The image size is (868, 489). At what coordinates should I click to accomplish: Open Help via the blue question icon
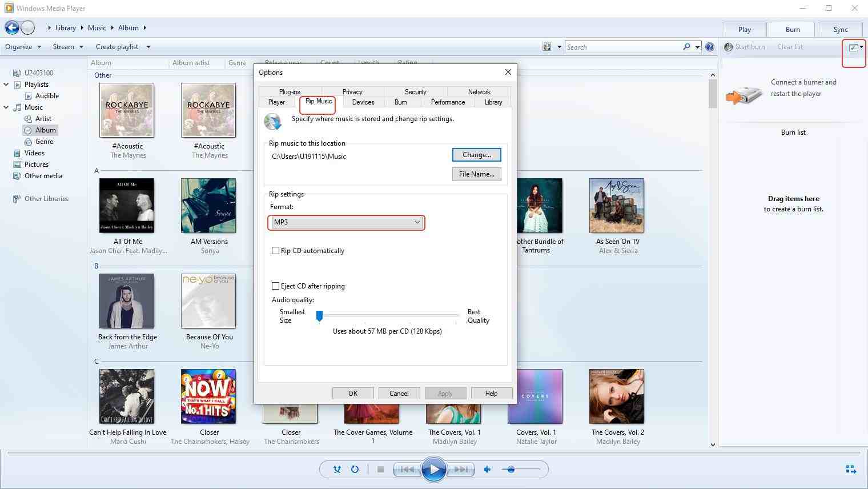coord(710,47)
